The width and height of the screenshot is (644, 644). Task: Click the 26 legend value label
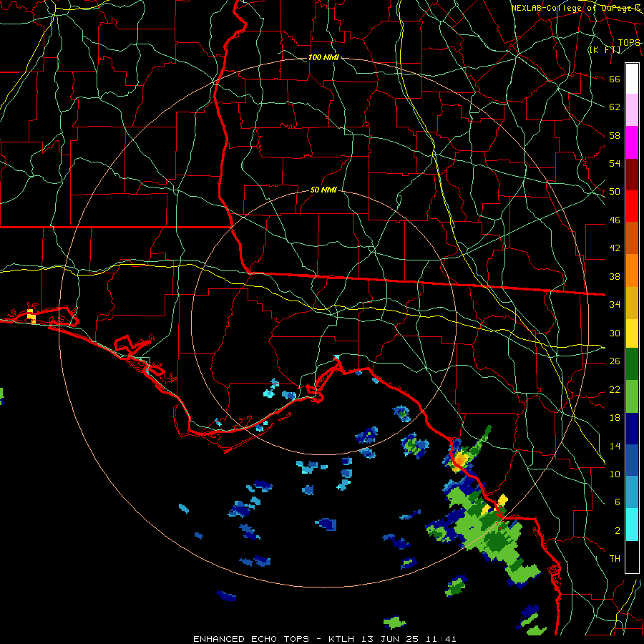[x=615, y=361]
